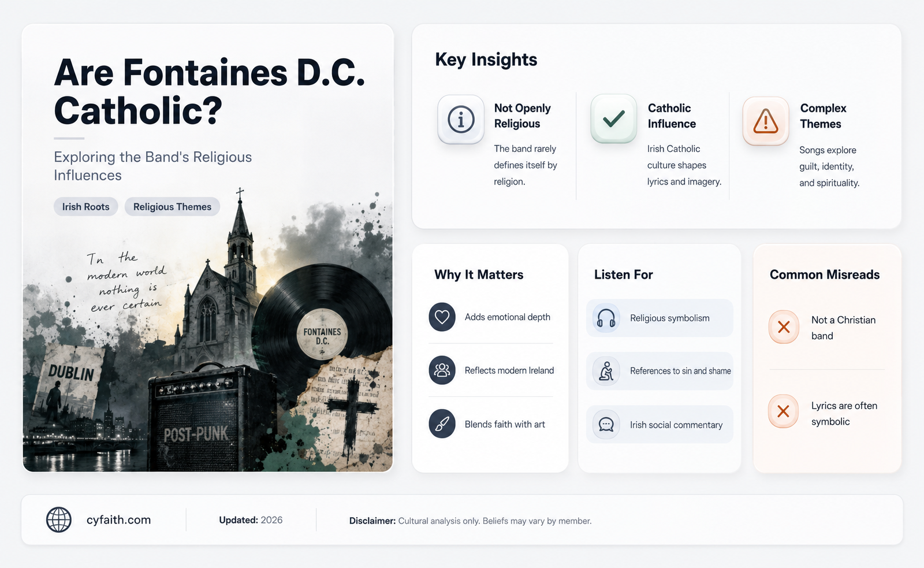Click the green checkmark Catholic Influence icon

tap(613, 119)
